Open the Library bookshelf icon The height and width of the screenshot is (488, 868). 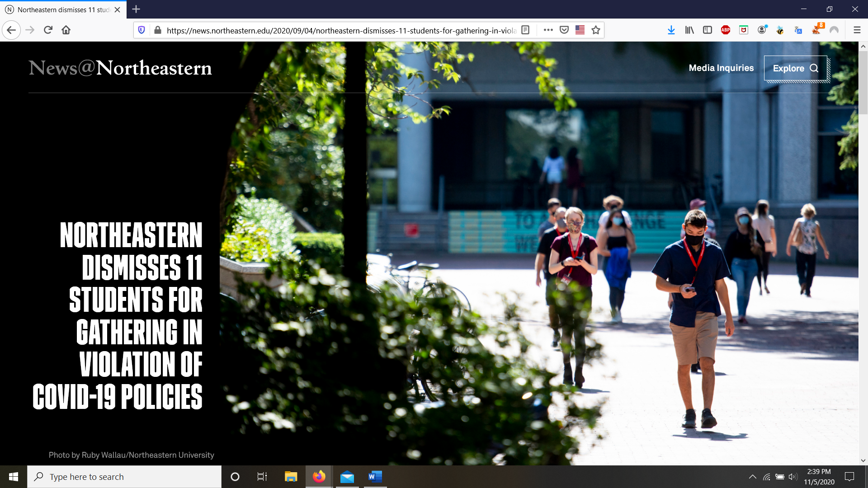tap(689, 30)
